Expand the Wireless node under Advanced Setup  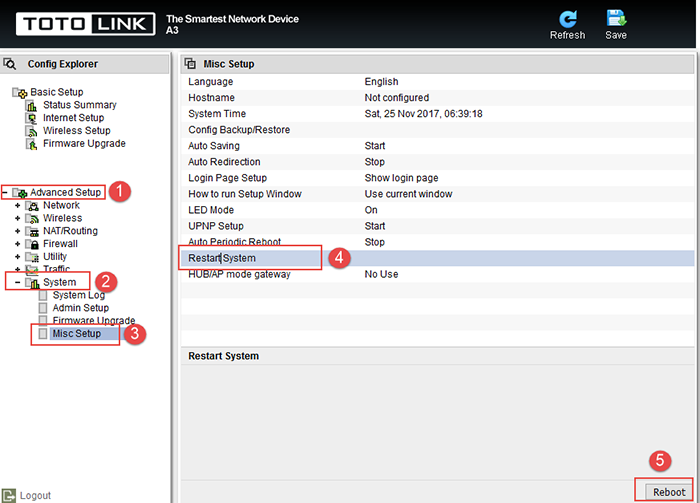[x=17, y=219]
